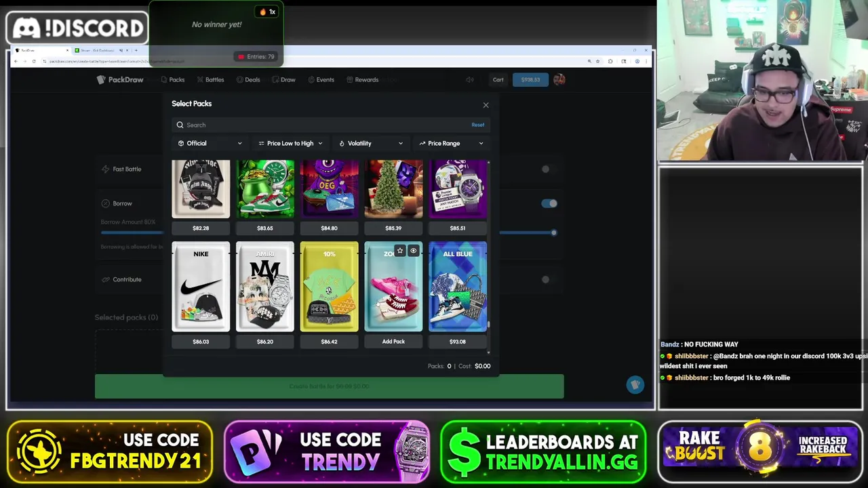Click the $938.53 balance button
This screenshot has width=868, height=488.
(530, 80)
